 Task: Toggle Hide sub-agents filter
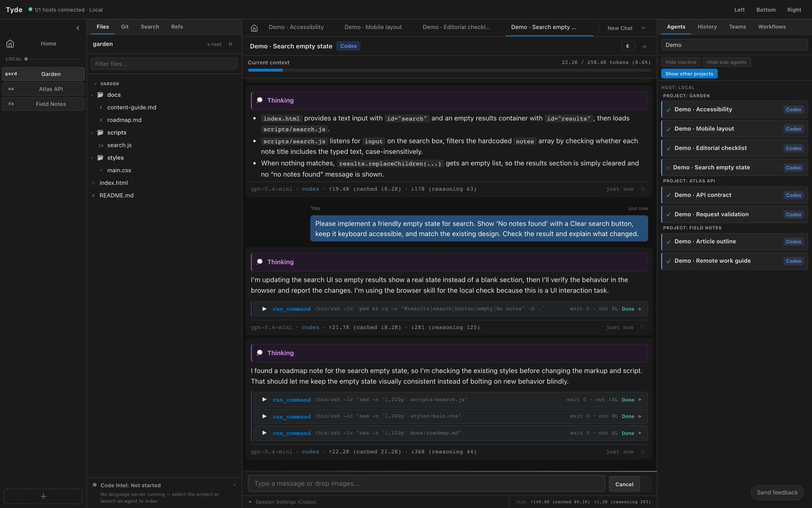[x=727, y=62]
